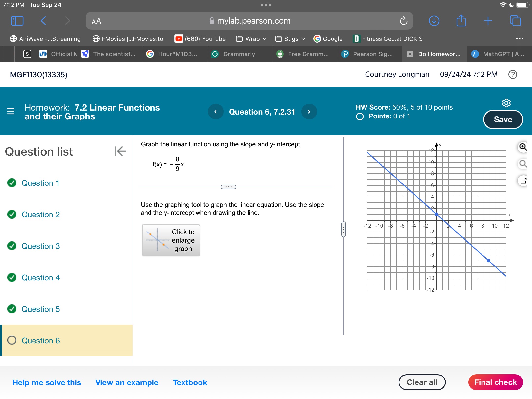The width and height of the screenshot is (532, 399).
Task: Click the Question 6, 7.2.31 title
Action: coord(262,112)
